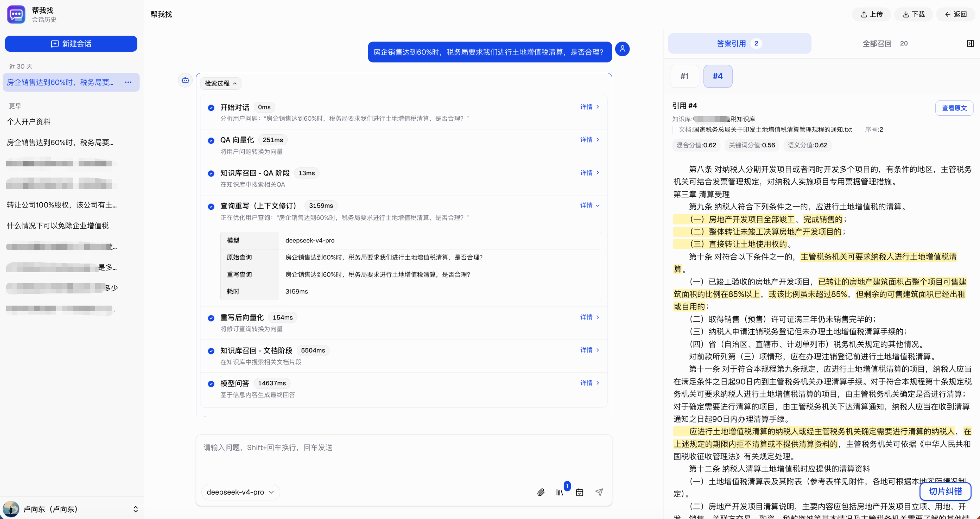Open the deepseek-v4-pro model dropdown
Screen dimensions: 980x519
(x=240, y=492)
